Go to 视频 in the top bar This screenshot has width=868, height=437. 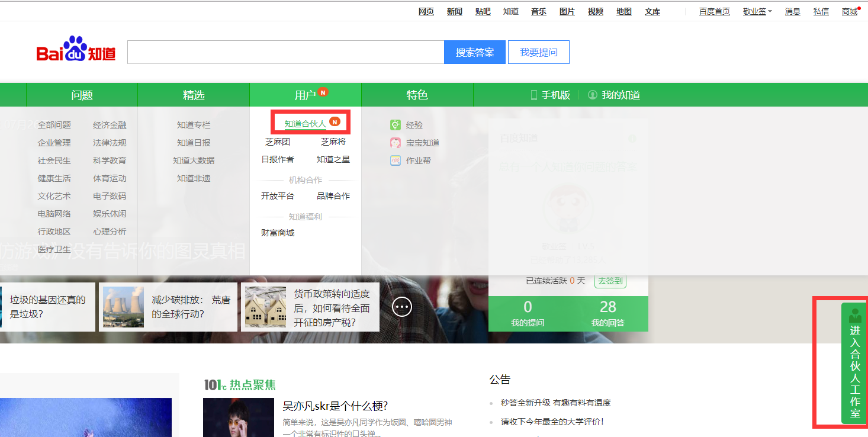pyautogui.click(x=596, y=11)
